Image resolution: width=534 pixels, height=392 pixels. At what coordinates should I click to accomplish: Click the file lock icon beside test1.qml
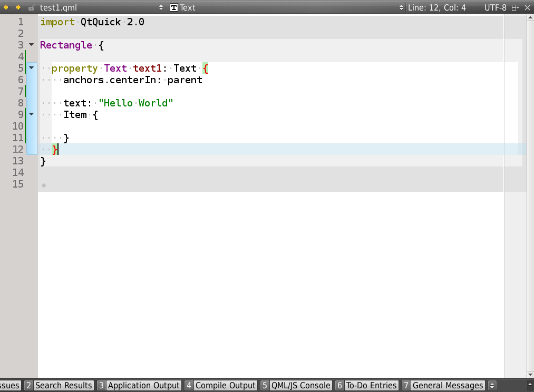[x=32, y=8]
